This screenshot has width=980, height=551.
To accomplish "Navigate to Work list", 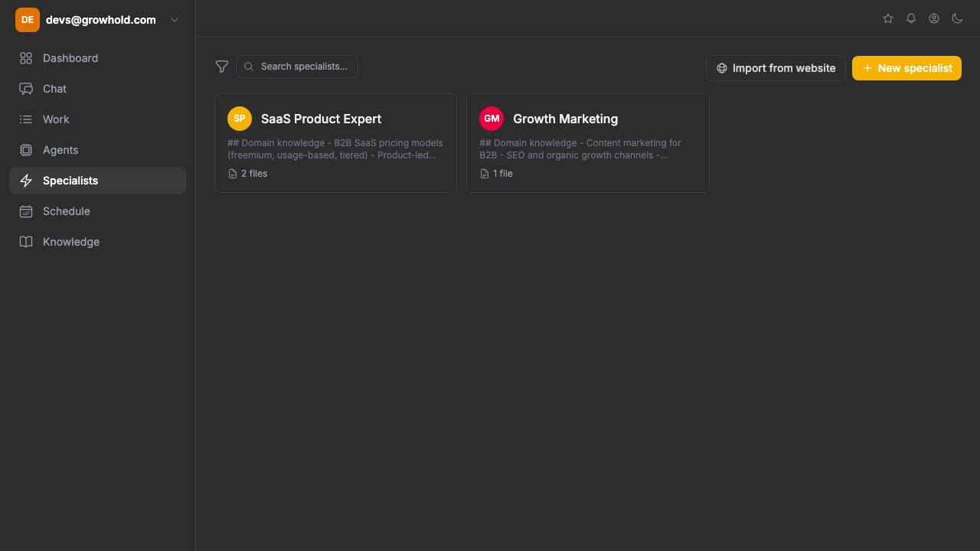I will (x=56, y=119).
